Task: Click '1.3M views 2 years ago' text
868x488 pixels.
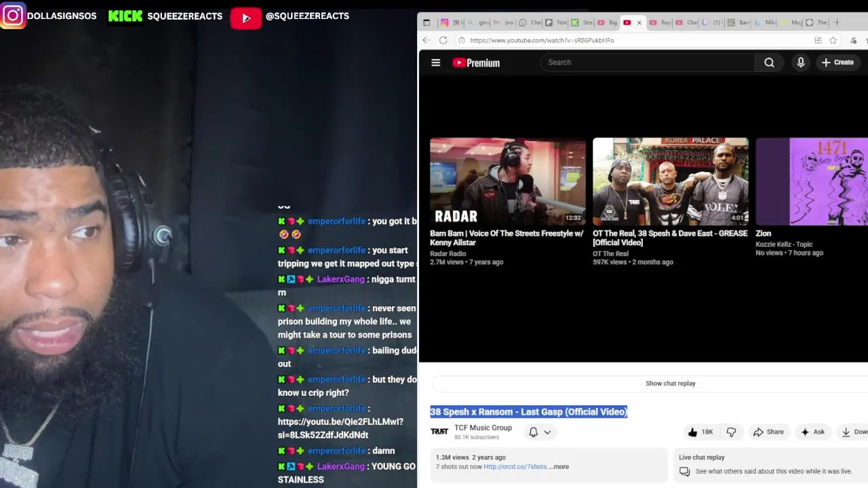Action: pyautogui.click(x=471, y=457)
